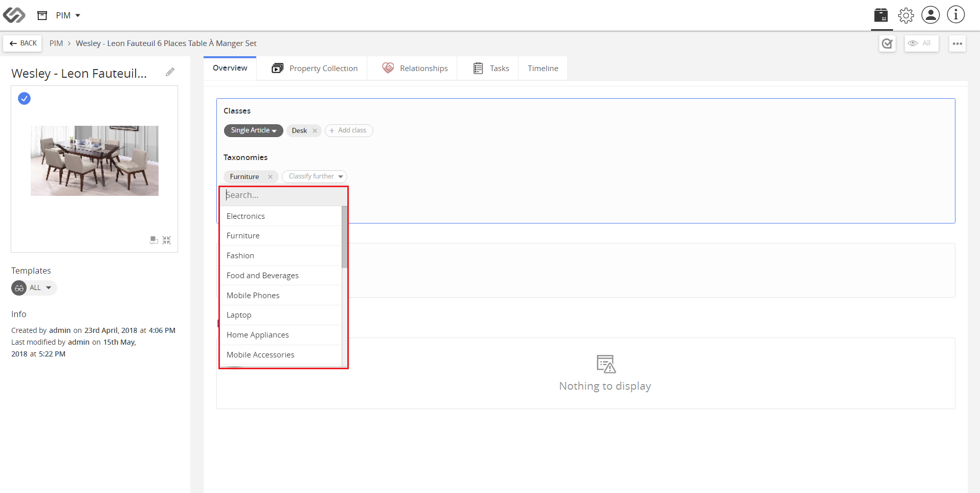Click the replace image icon
Image resolution: width=980 pixels, height=493 pixels.
pyautogui.click(x=153, y=240)
